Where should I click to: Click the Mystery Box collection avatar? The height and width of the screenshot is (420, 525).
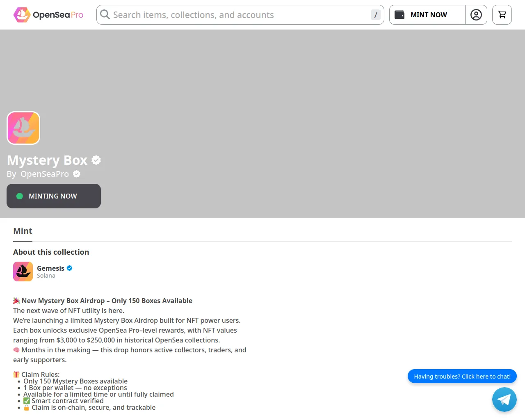tap(23, 128)
